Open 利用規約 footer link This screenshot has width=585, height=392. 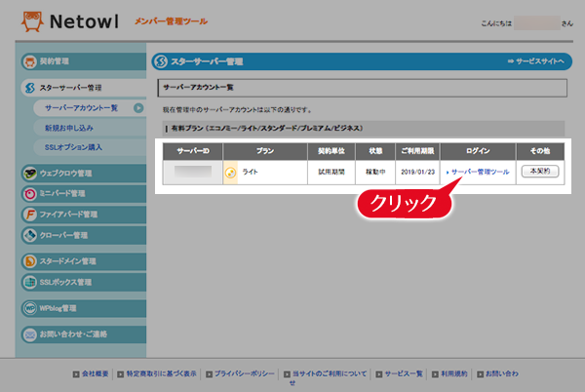click(x=454, y=373)
